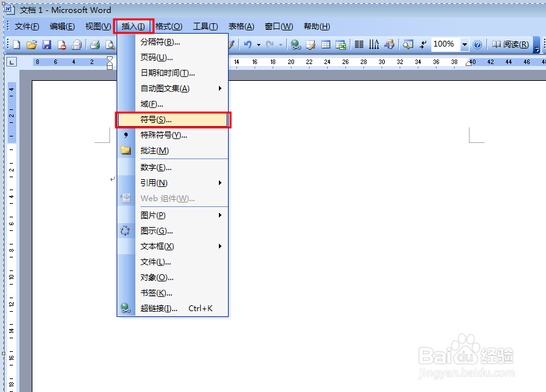This screenshot has height=392, width=546.
Task: Open the zoom level dropdown
Action: (x=464, y=45)
